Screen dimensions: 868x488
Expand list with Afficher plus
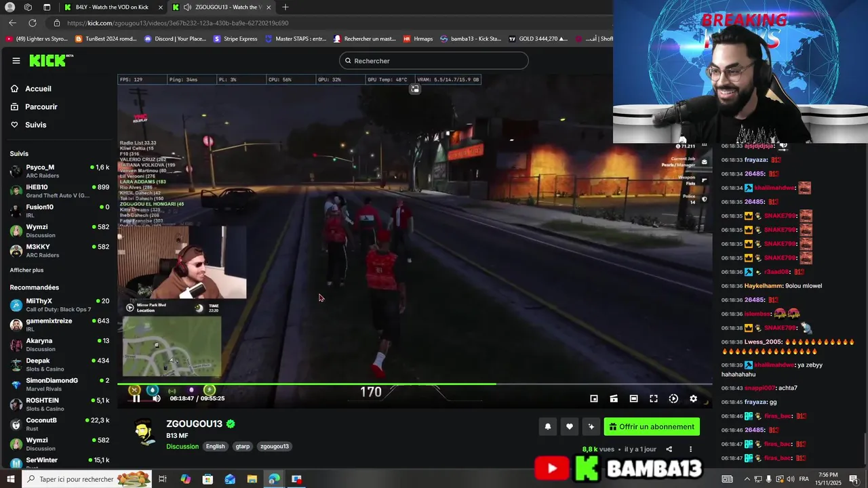[x=26, y=270]
